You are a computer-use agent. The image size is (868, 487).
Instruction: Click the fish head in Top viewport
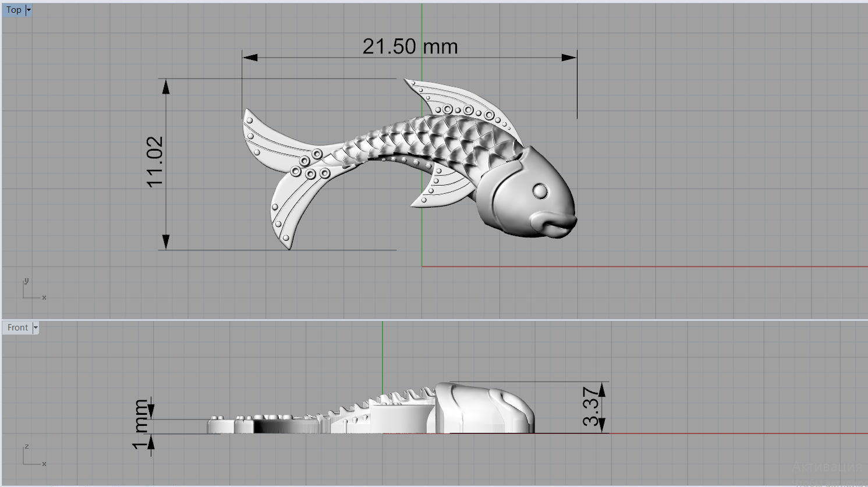(x=527, y=194)
